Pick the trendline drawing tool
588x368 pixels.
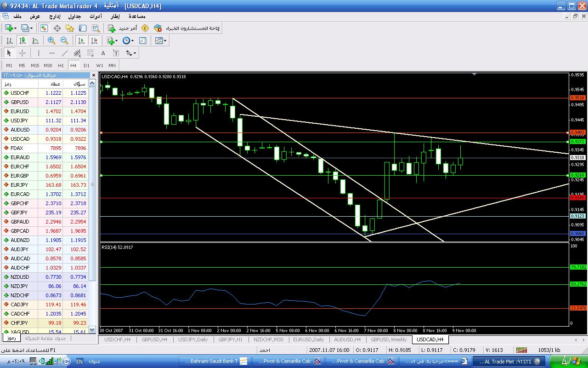click(x=64, y=53)
